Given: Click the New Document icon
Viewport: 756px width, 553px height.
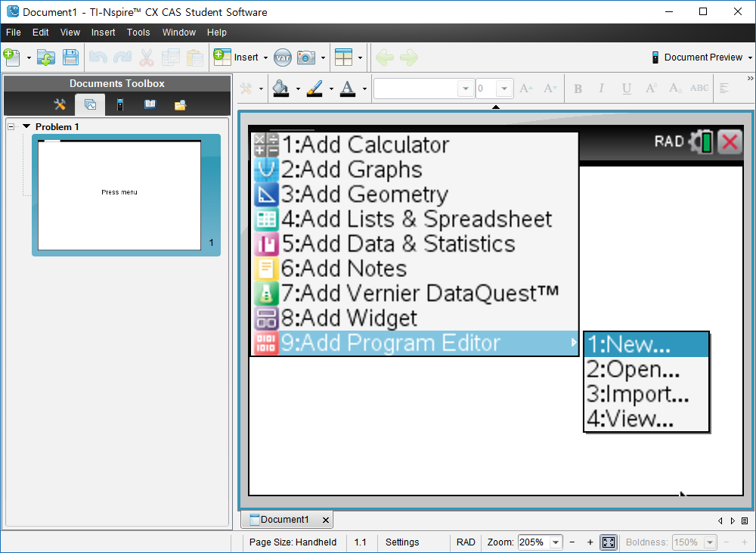Looking at the screenshot, I should coord(11,57).
